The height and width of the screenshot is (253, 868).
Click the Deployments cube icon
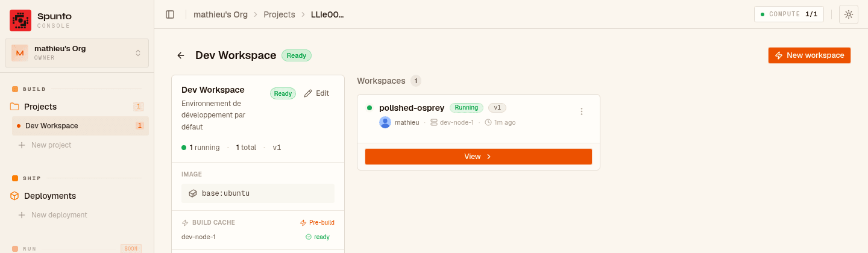click(x=14, y=196)
